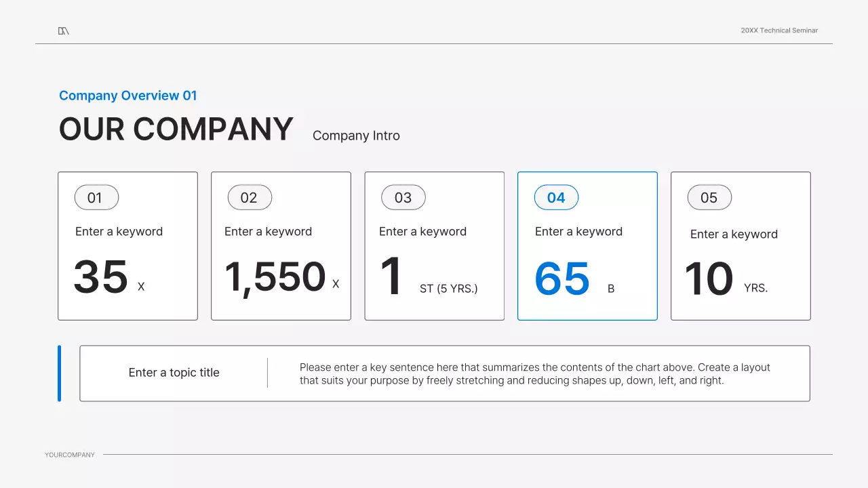Click the blue vertical accent bar
The image size is (868, 488).
click(60, 373)
